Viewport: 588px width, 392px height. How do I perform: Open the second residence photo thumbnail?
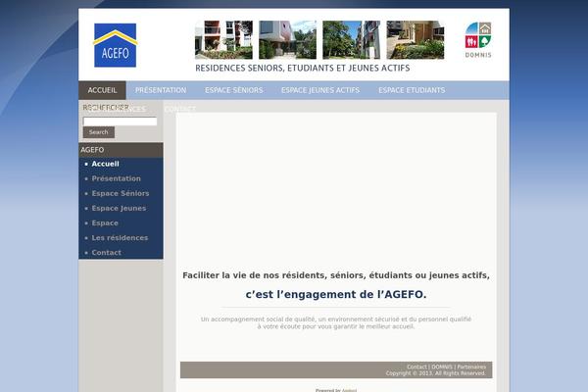click(x=287, y=40)
